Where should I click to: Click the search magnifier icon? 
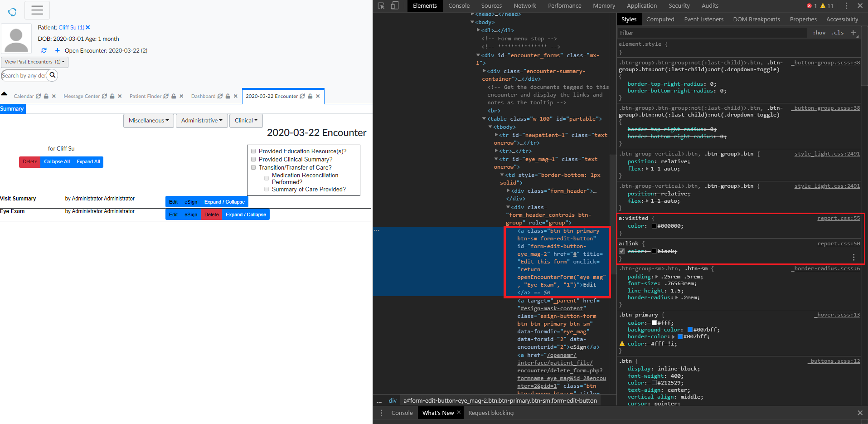pyautogui.click(x=53, y=75)
